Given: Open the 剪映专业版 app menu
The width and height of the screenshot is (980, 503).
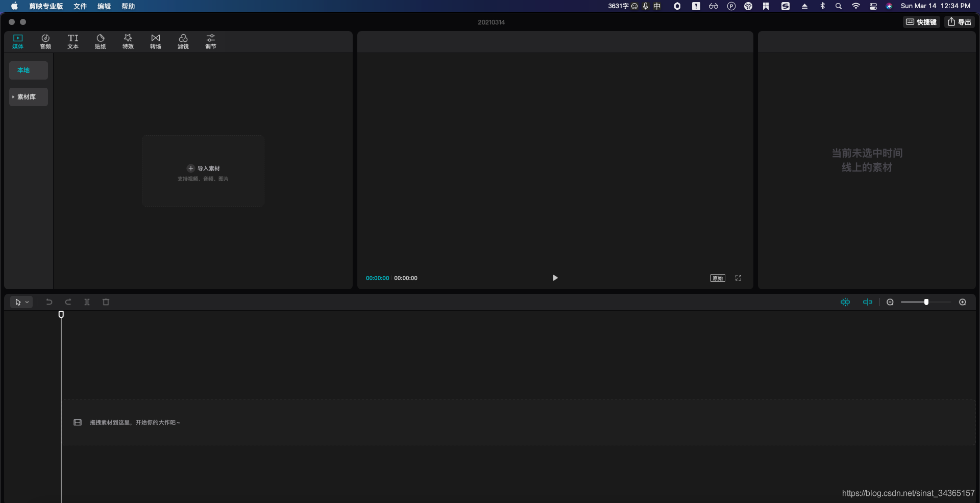Looking at the screenshot, I should (x=46, y=6).
